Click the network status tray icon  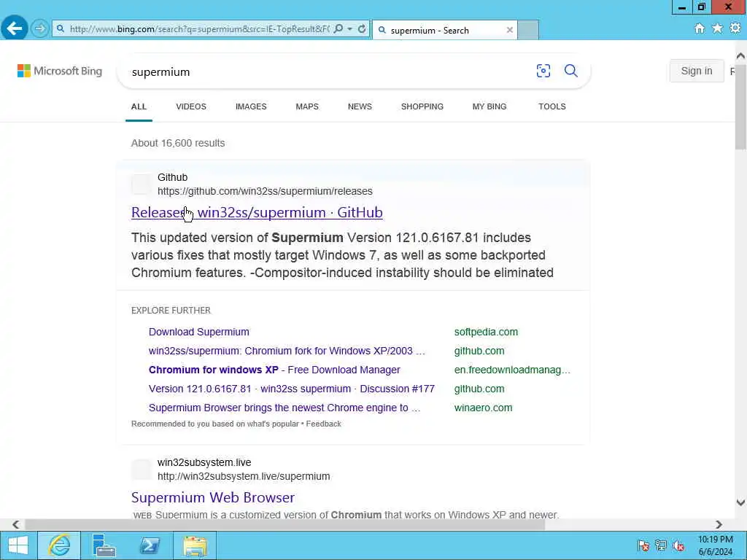point(661,545)
